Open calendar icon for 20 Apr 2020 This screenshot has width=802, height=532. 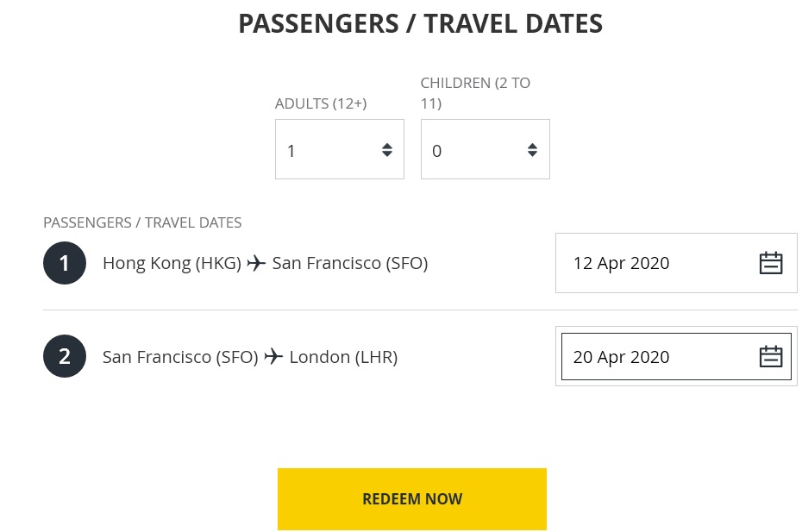pyautogui.click(x=770, y=356)
